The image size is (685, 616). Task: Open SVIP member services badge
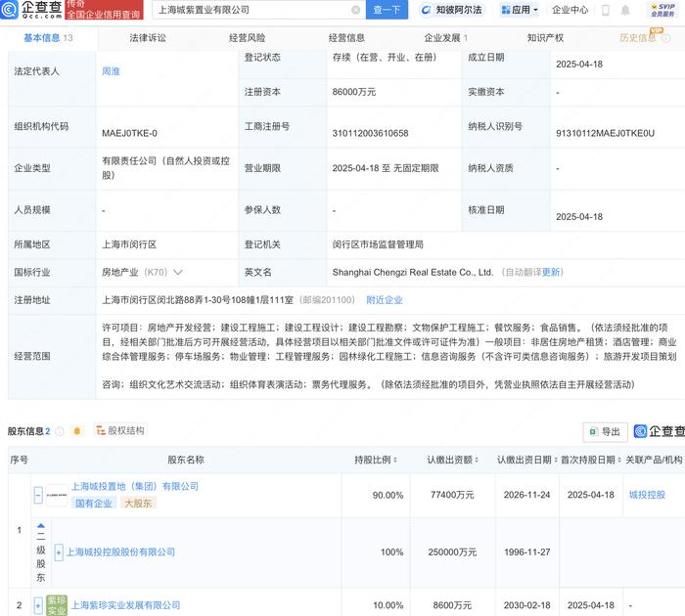pyautogui.click(x=662, y=10)
